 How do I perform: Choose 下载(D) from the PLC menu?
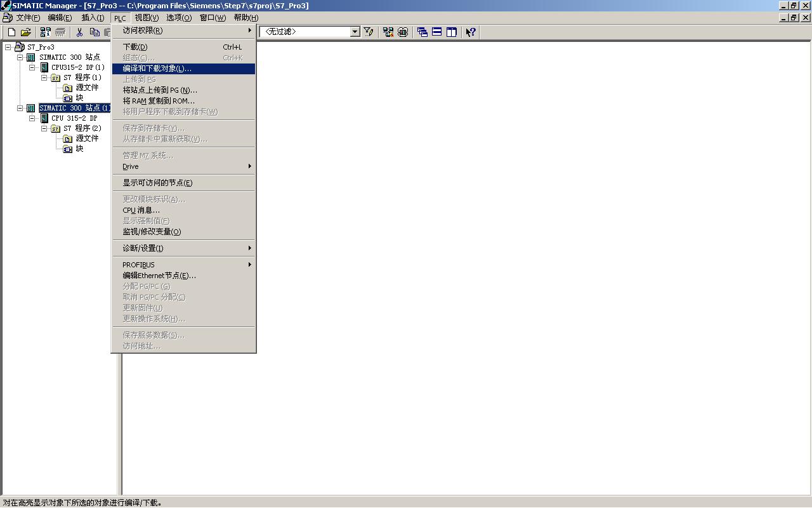click(x=183, y=47)
